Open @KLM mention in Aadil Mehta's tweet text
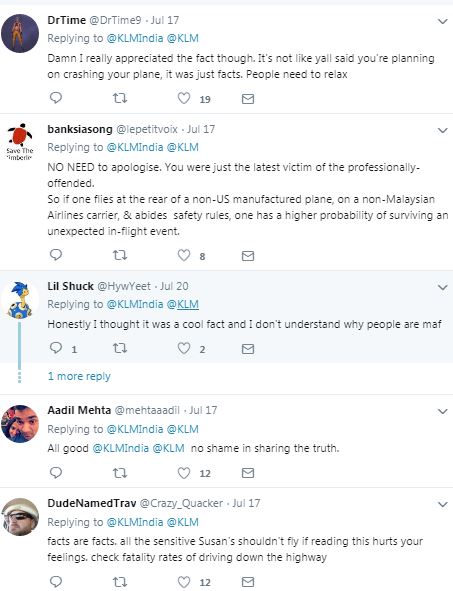453x591 pixels. (168, 448)
